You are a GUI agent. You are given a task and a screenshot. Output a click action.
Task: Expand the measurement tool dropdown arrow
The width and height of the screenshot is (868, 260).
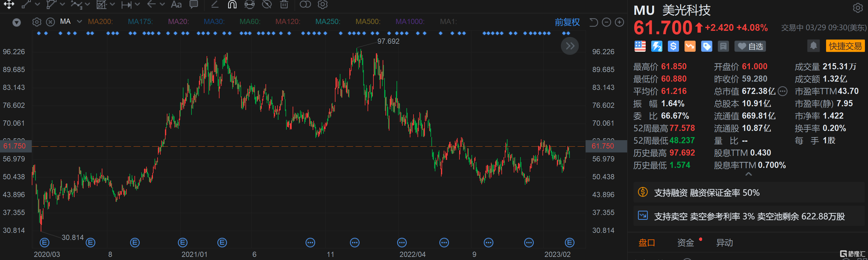click(137, 4)
